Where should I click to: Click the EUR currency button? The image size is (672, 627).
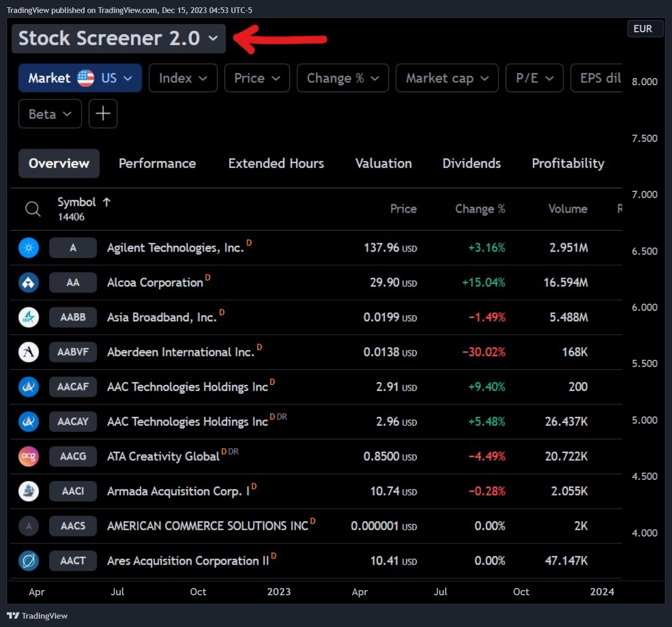tap(645, 29)
